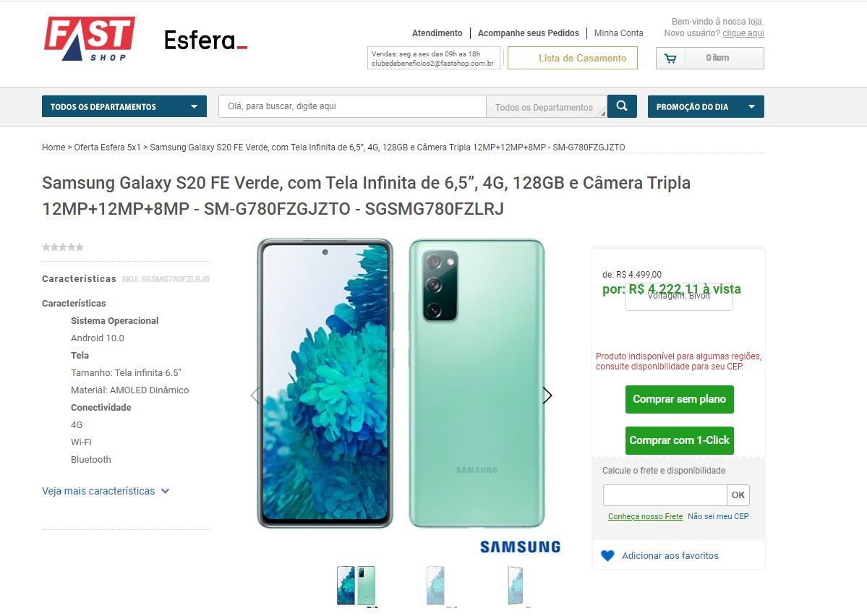Click the star rating icons
This screenshot has height=616, width=867.
(62, 247)
